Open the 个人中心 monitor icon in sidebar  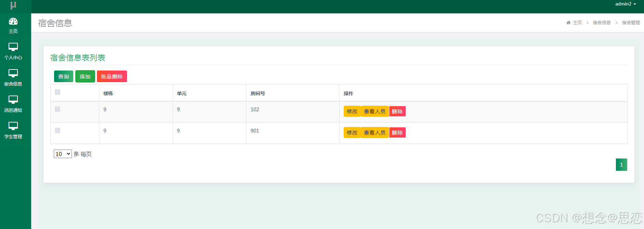[13, 47]
